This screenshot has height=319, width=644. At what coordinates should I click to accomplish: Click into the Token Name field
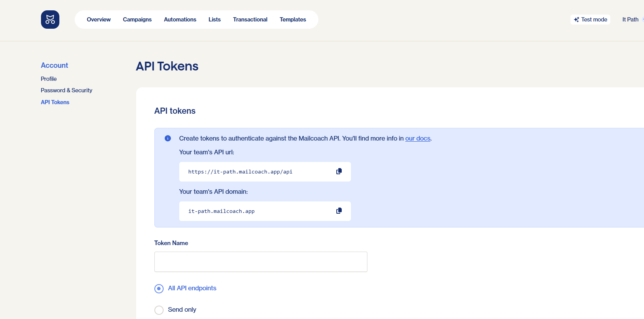[x=261, y=262]
